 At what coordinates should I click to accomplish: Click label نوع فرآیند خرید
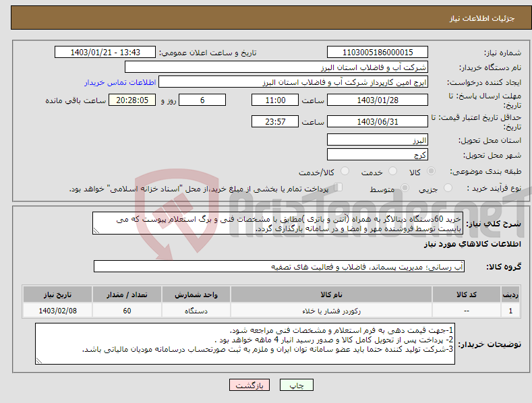coord(494,188)
